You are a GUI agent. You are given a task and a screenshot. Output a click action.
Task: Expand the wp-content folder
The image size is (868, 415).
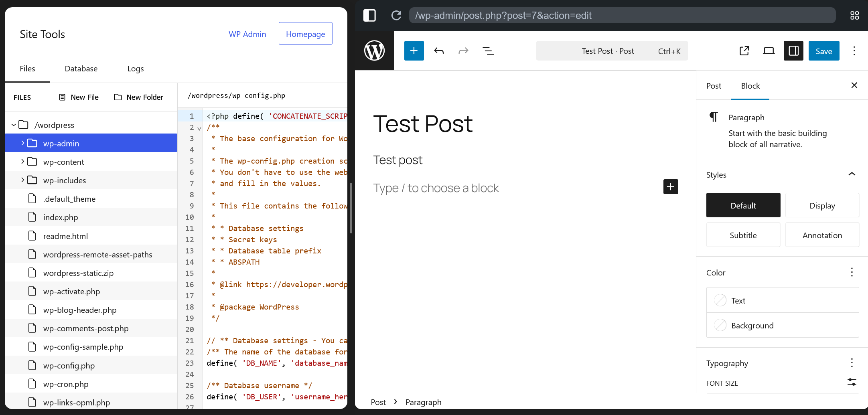tap(22, 162)
